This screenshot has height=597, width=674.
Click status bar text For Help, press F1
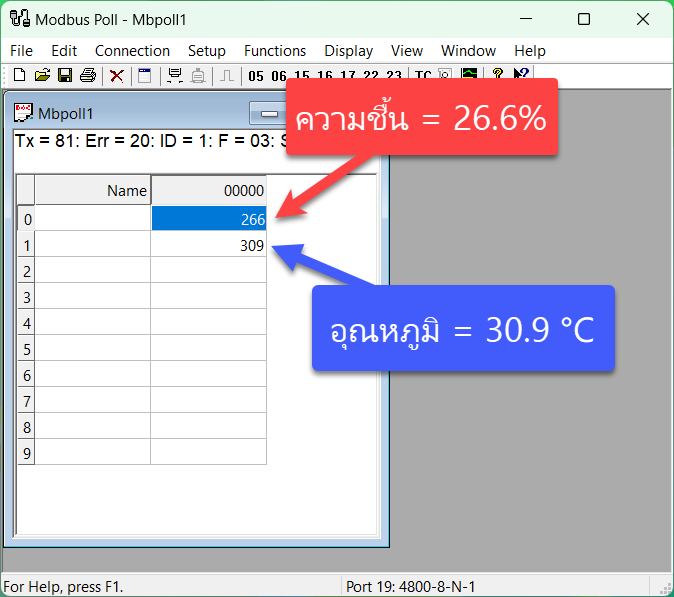(63, 586)
